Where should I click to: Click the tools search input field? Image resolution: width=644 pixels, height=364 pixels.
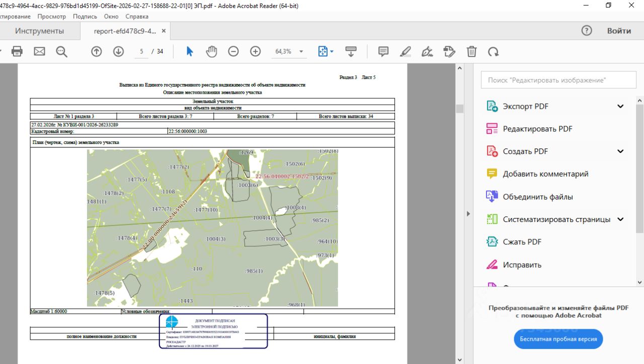coord(558,80)
